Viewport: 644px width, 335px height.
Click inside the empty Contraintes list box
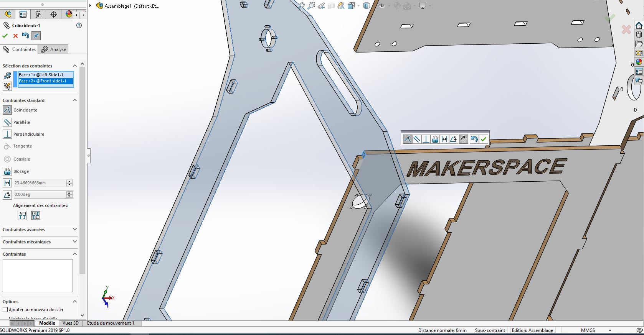(38, 276)
